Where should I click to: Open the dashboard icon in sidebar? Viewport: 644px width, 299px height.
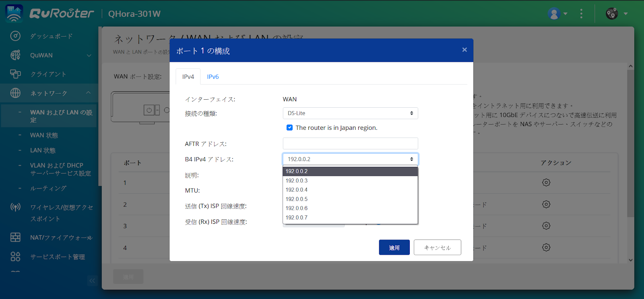point(15,36)
